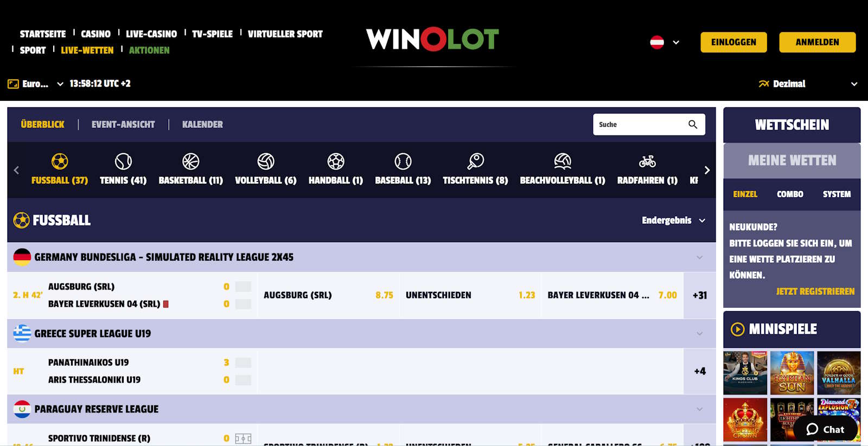868x446 pixels.
Task: Select the Combo bet tab
Action: [790, 194]
